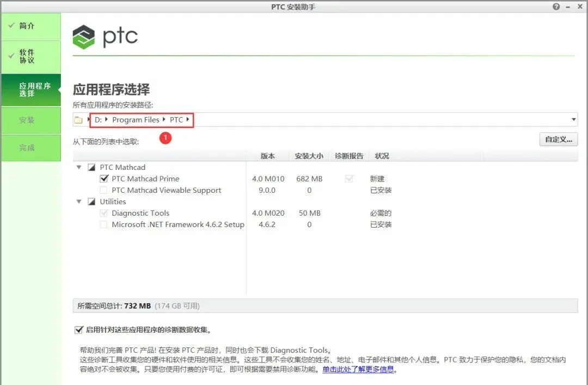Click version value 9.0.0
This screenshot has height=385, width=588.
(267, 190)
